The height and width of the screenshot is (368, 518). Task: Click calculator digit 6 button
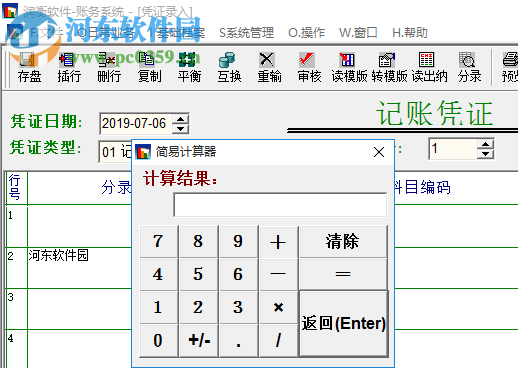coord(238,274)
